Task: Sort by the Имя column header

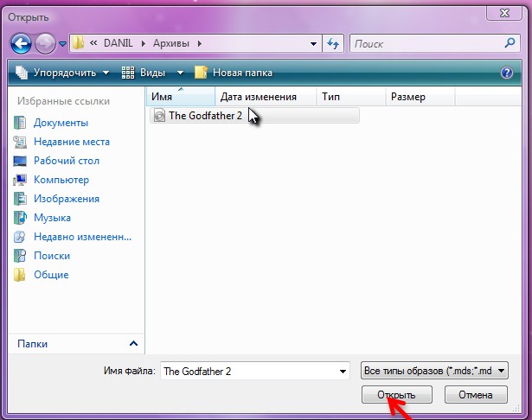Action: click(x=181, y=97)
